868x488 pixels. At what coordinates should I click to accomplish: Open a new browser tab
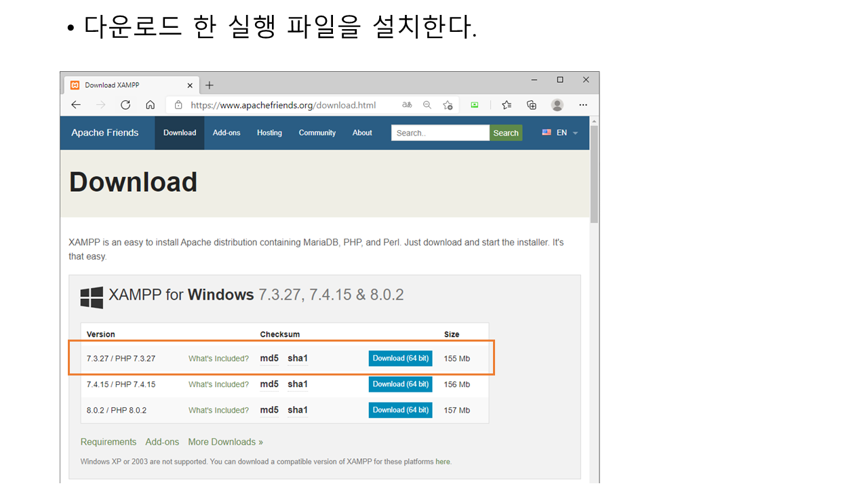210,85
